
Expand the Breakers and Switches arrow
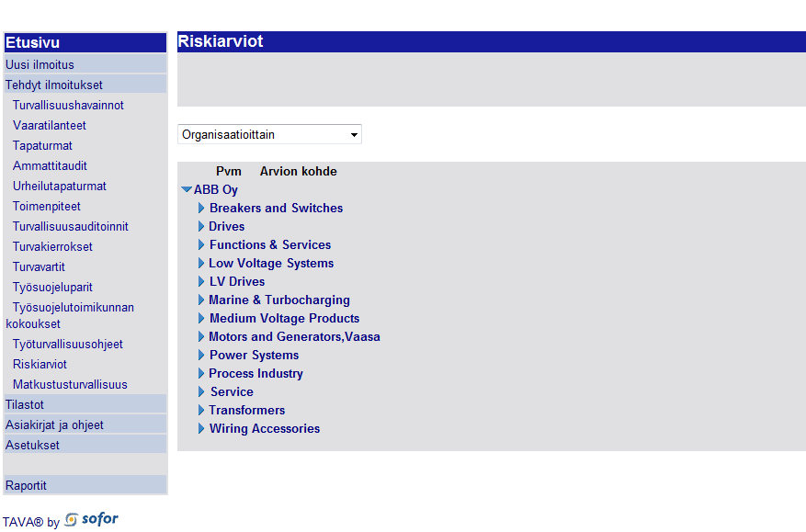201,209
